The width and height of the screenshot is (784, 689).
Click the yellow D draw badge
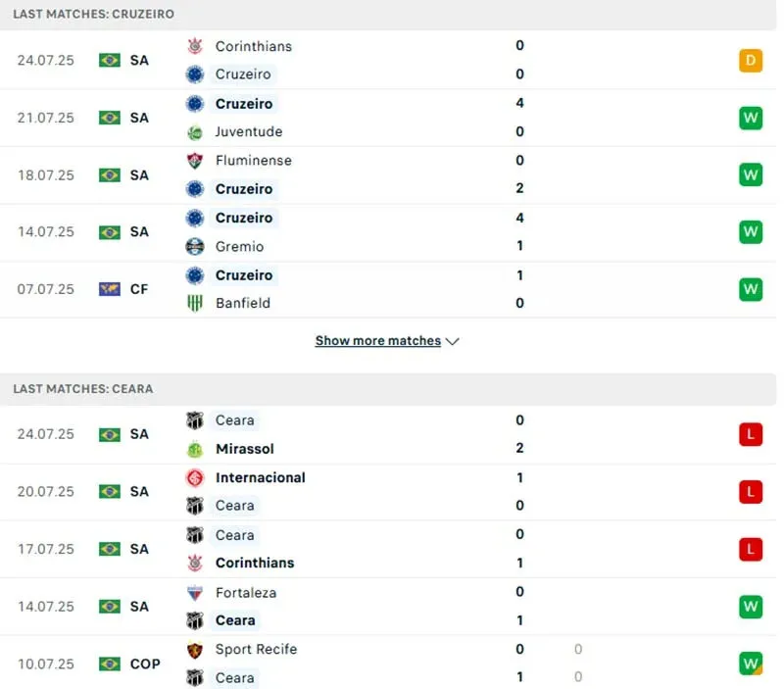751,61
